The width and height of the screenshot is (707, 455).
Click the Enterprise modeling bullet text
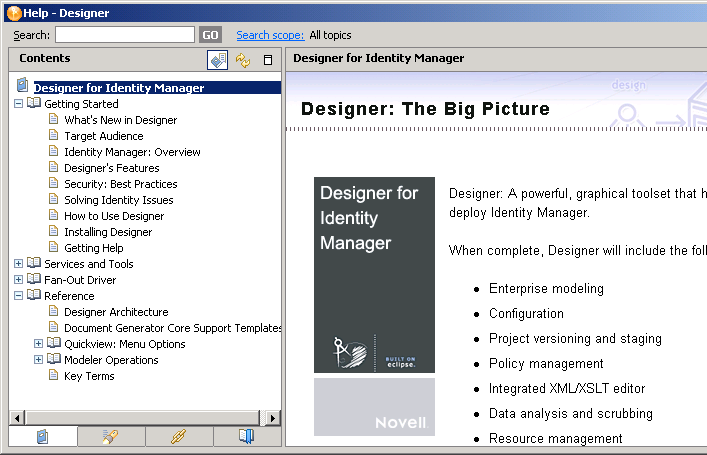(546, 289)
